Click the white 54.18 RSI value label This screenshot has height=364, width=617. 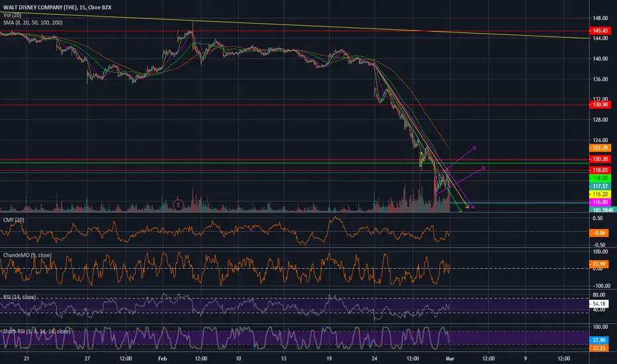pyautogui.click(x=599, y=304)
